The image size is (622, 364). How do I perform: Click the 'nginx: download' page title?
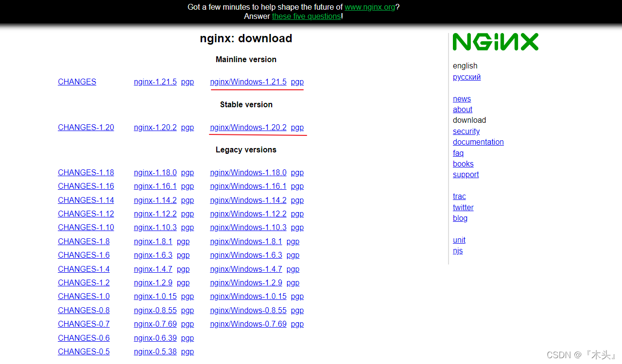pyautogui.click(x=246, y=38)
